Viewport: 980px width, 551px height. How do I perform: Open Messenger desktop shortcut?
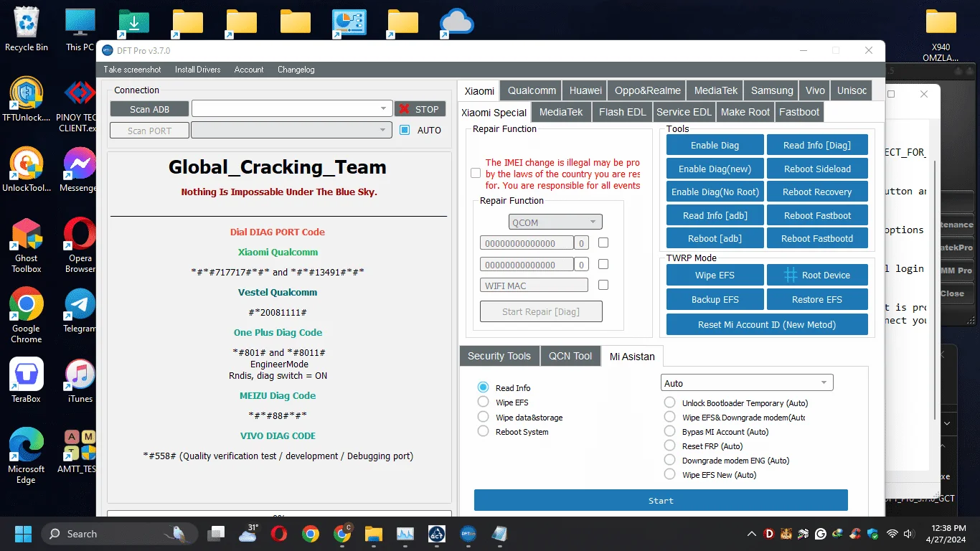tap(80, 169)
